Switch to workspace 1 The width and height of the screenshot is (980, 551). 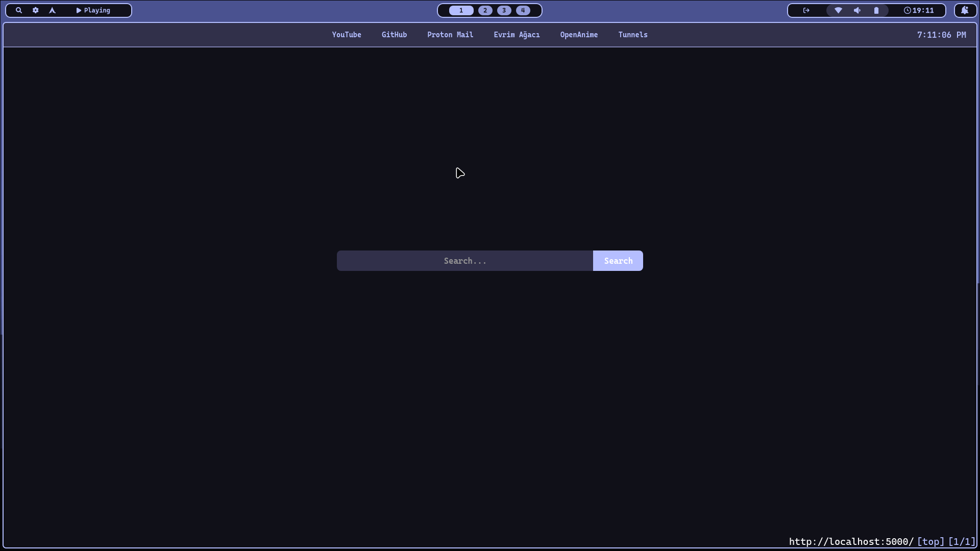pyautogui.click(x=461, y=10)
